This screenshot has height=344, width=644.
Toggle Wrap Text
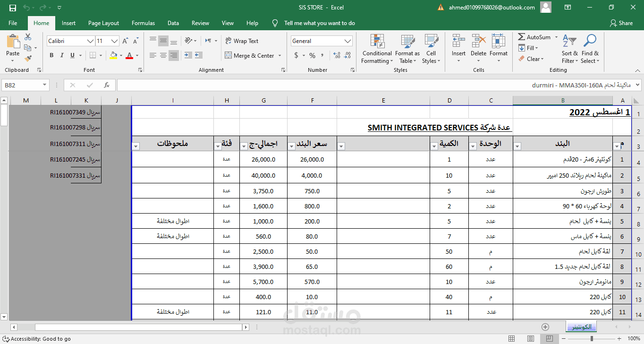tap(242, 41)
